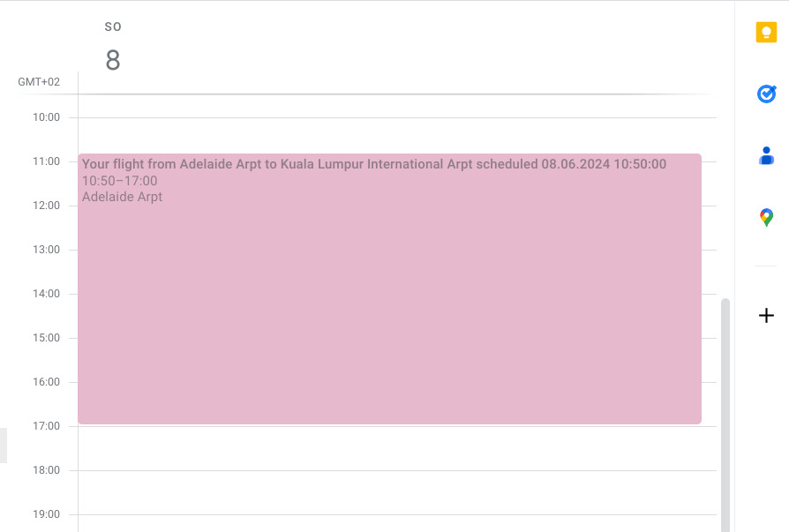Screen dimensions: 789x532
Task: Open Google Tasks side panel icon
Action: point(766,94)
